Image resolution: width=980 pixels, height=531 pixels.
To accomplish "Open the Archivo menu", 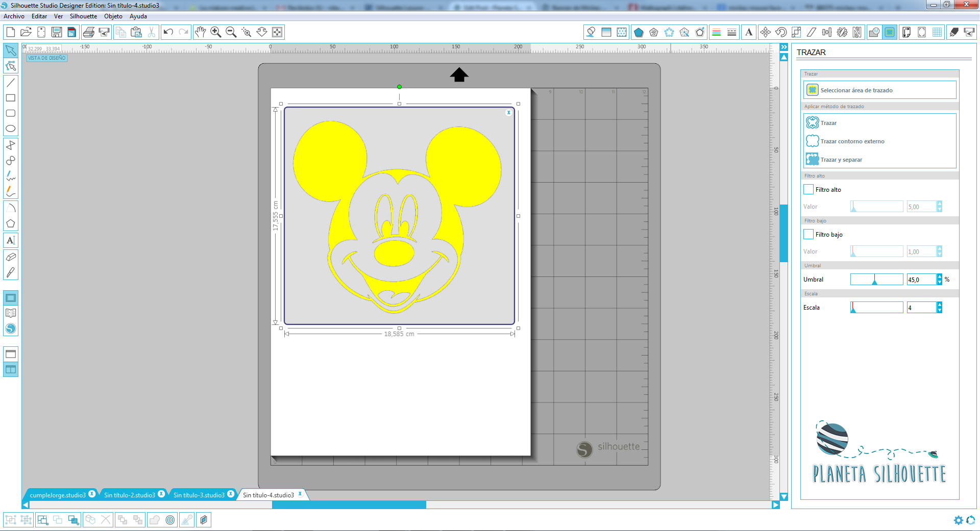I will click(14, 16).
